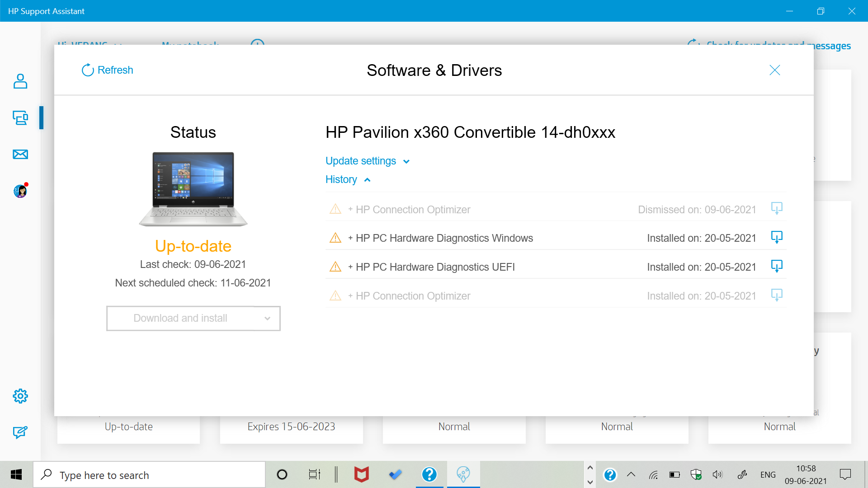Close the Software & Drivers dialog

pyautogui.click(x=774, y=70)
